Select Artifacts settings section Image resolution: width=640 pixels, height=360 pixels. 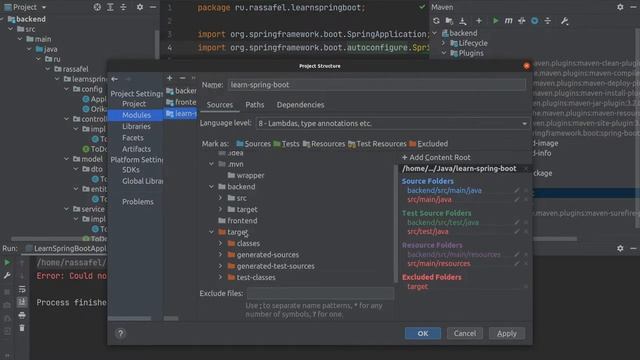tap(136, 149)
